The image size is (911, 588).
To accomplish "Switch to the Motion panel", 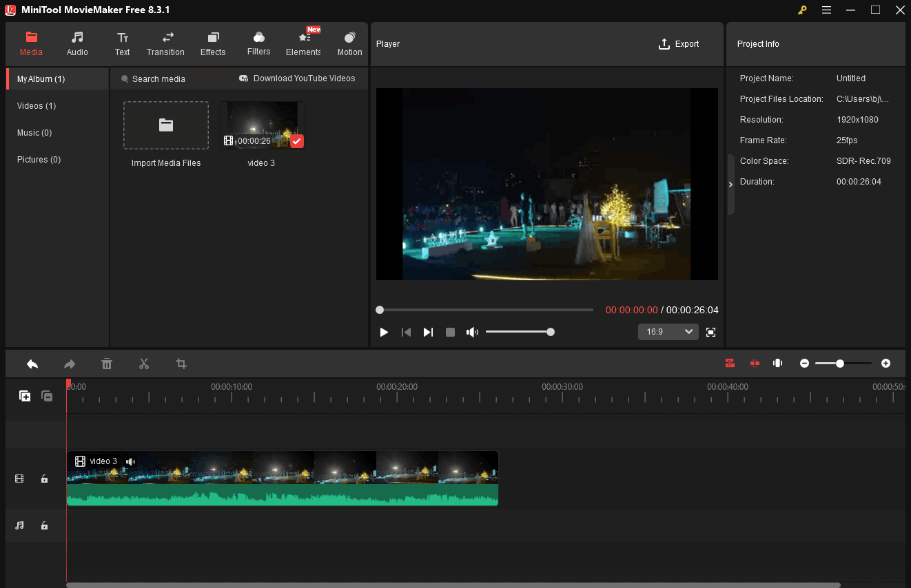I will pos(349,43).
